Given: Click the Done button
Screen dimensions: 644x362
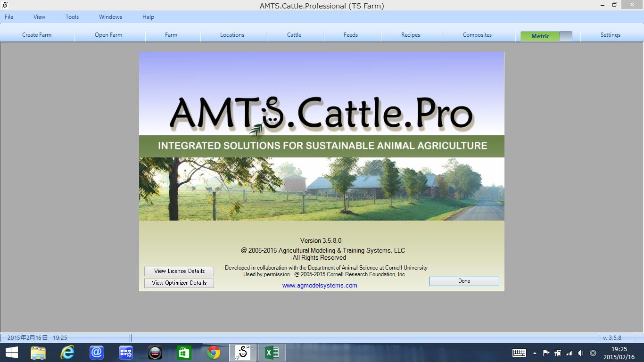Looking at the screenshot, I should (464, 281).
